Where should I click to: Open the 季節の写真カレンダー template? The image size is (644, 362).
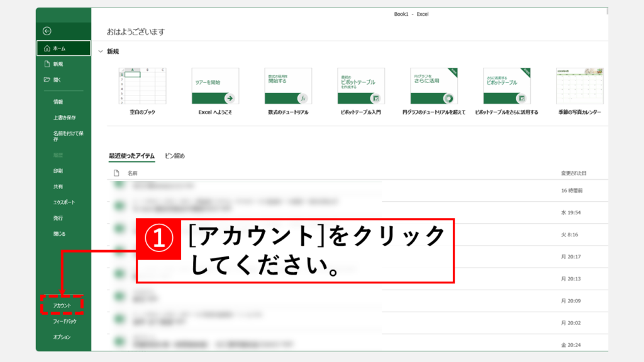[x=579, y=91]
